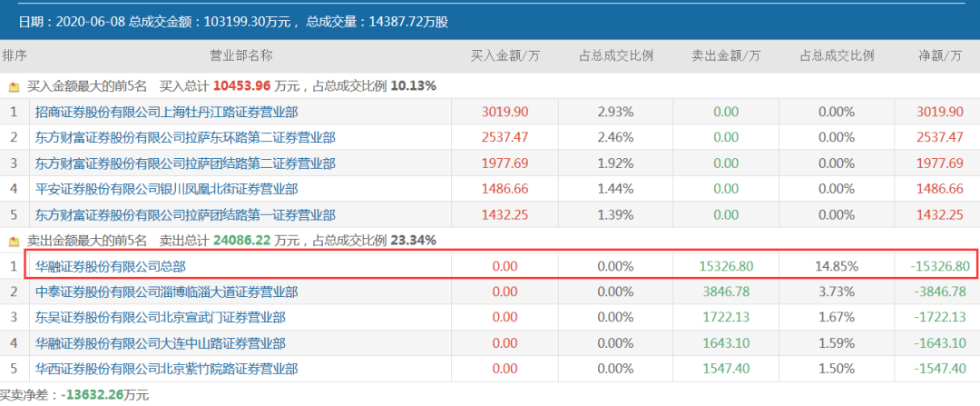Screen dimensions: 980x406
Task: Click the sell amount 3846.78 cell
Action: (726, 292)
